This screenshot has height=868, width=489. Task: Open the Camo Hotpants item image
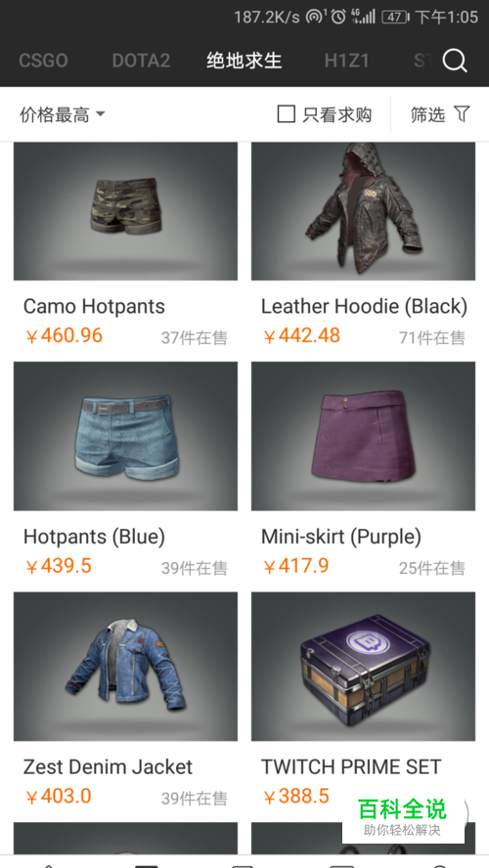pos(126,211)
